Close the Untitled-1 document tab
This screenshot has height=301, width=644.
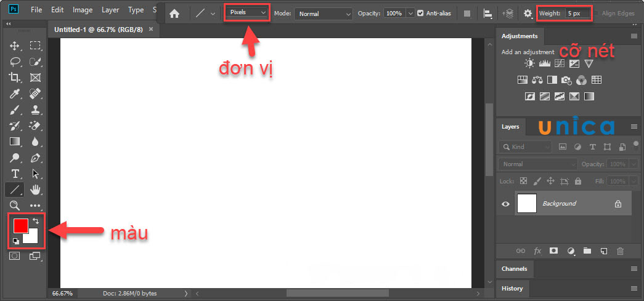tap(151, 30)
